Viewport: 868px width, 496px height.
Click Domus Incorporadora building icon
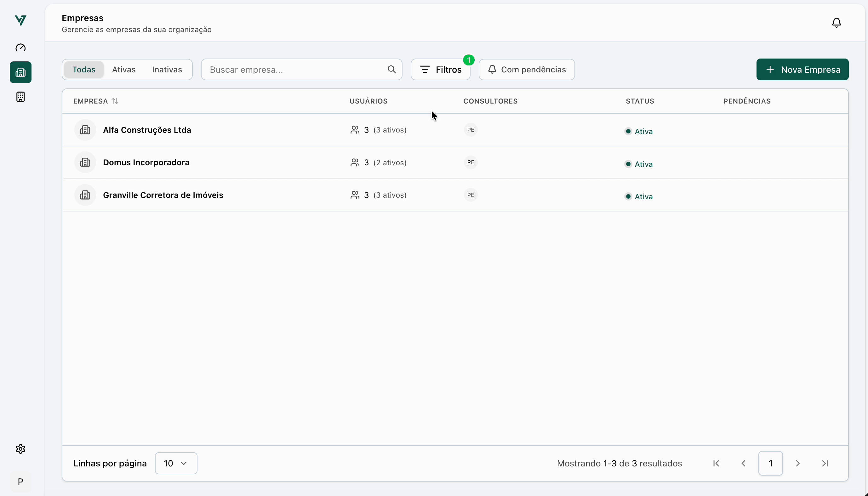85,162
